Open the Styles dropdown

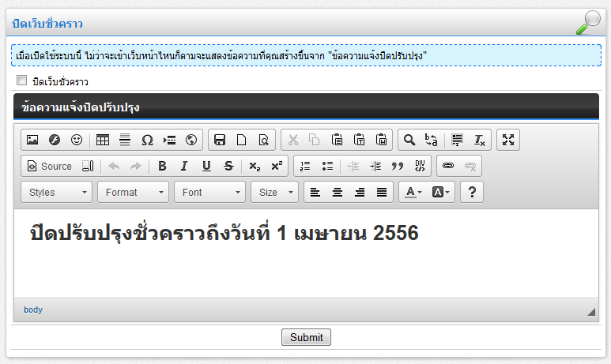coord(56,193)
